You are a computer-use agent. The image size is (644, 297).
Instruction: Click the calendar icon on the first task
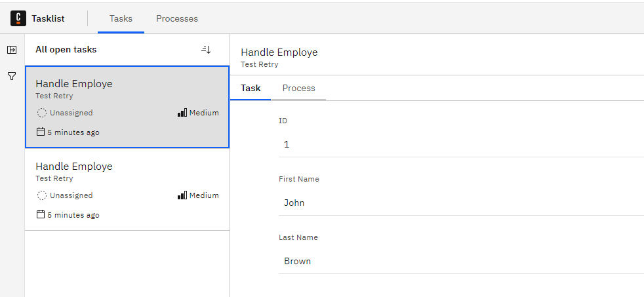40,132
